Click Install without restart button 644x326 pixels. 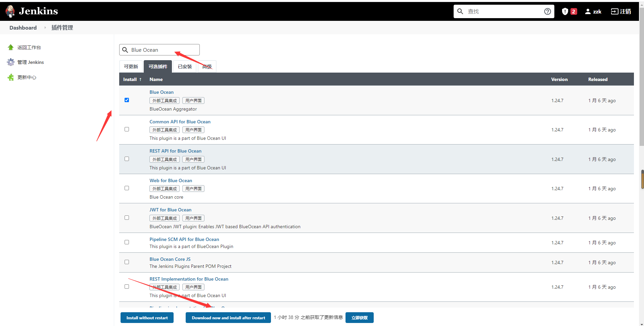coord(147,318)
